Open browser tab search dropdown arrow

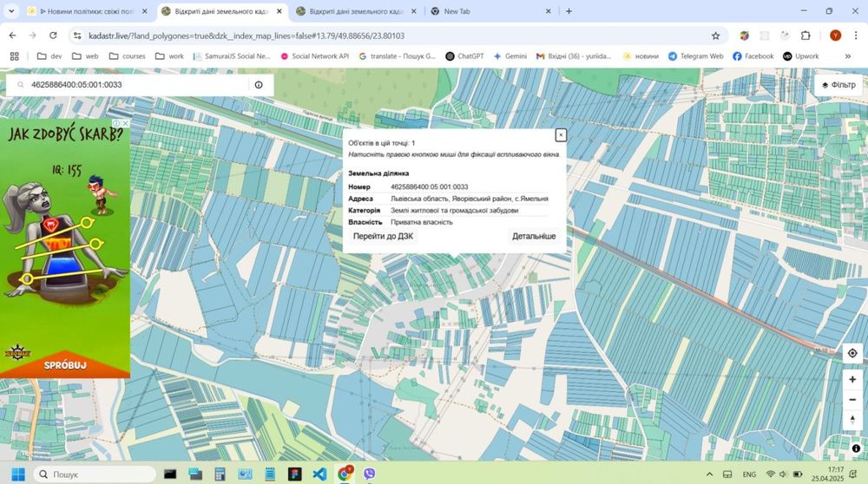11,11
